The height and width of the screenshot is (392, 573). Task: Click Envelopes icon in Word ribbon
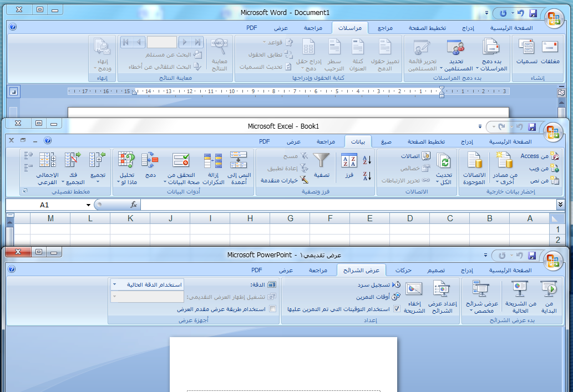coord(550,47)
